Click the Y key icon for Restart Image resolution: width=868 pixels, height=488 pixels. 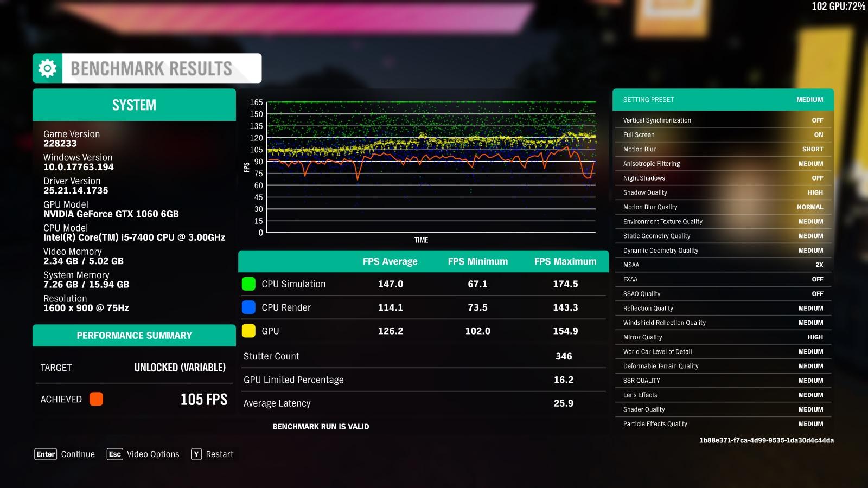point(196,454)
